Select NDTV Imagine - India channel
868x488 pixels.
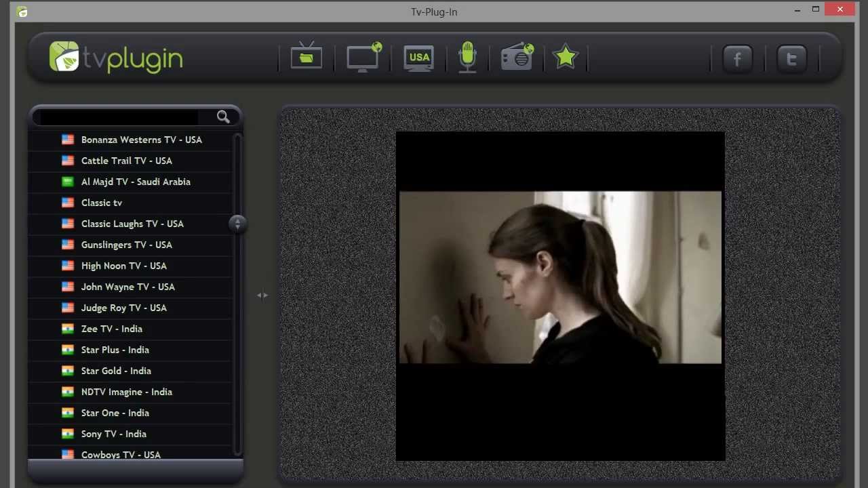131,392
